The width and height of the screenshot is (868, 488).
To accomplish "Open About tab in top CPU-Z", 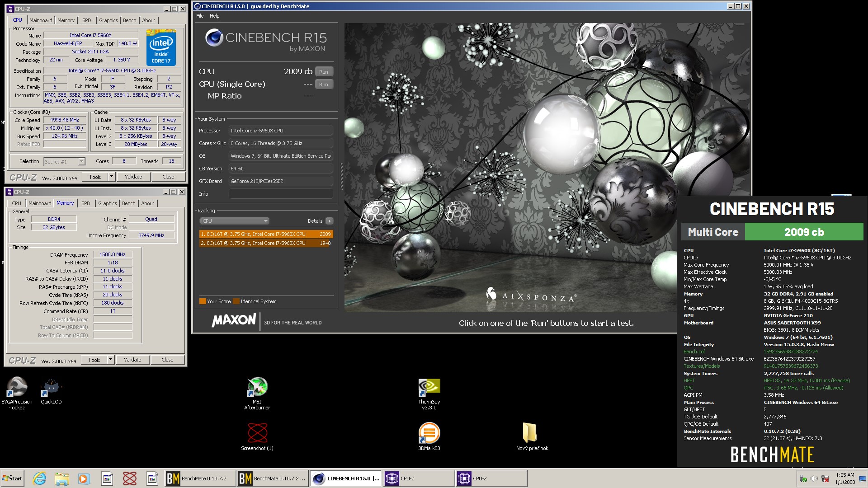I will (148, 20).
